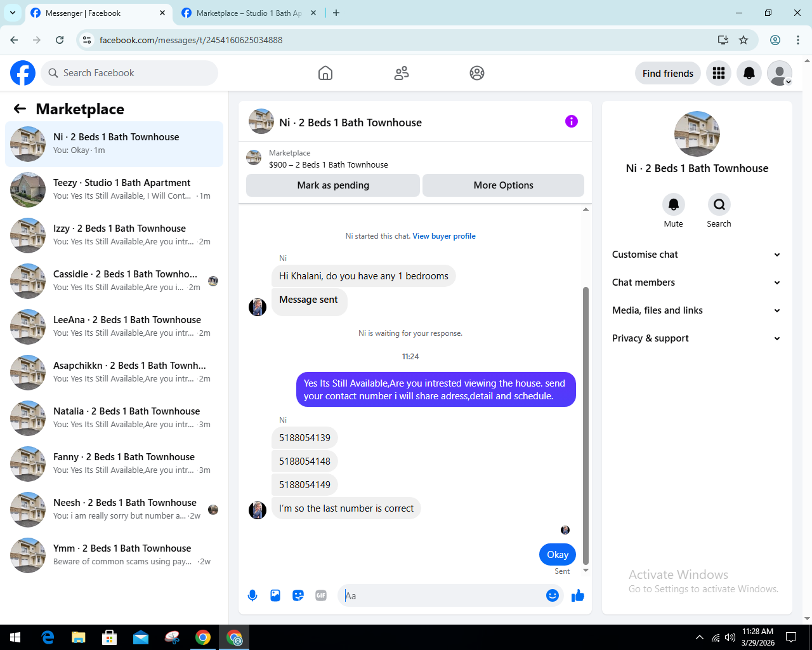Open the Mail app from the taskbar

[x=141, y=637]
